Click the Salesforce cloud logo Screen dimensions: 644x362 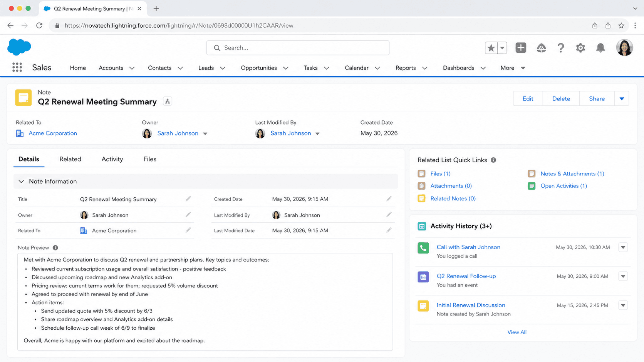19,47
